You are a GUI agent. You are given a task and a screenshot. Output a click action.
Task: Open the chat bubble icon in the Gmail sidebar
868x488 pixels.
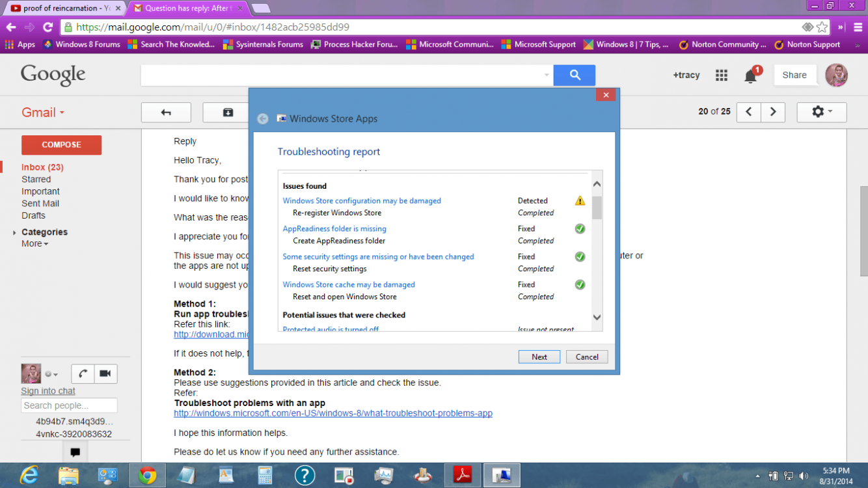pos(75,452)
